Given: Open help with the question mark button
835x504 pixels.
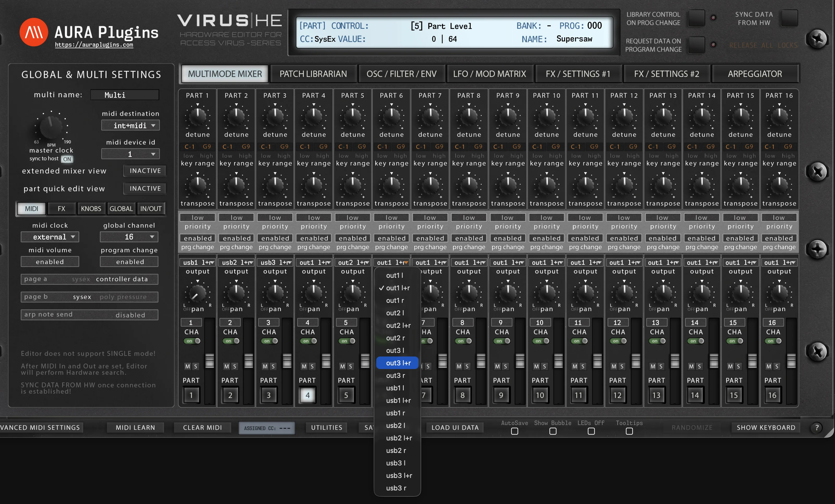Looking at the screenshot, I should (x=817, y=427).
